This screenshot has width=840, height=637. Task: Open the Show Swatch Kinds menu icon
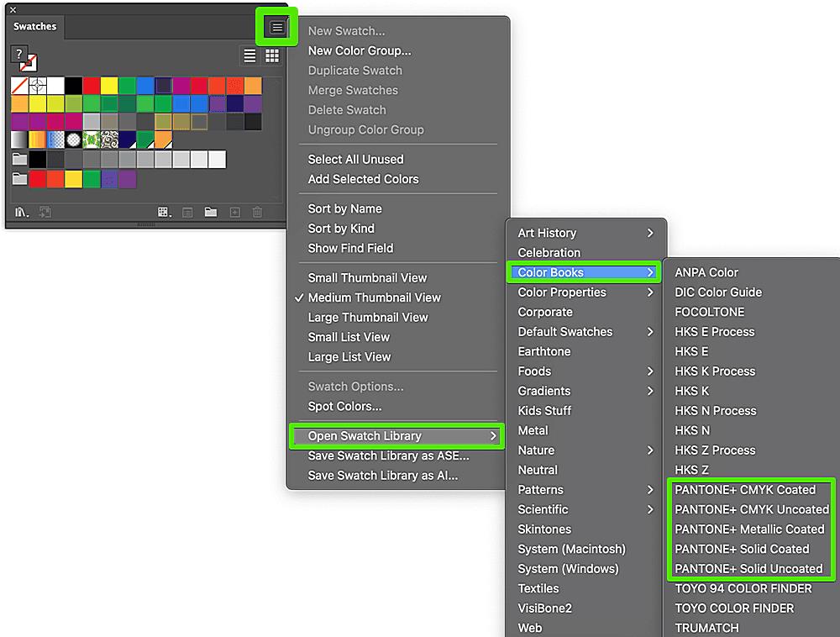pos(165,212)
